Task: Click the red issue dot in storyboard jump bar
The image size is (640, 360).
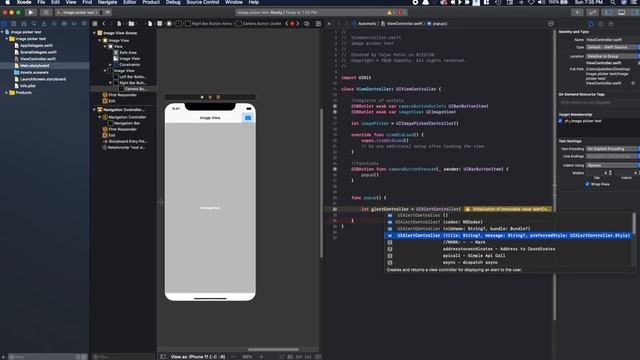Action: [292, 24]
